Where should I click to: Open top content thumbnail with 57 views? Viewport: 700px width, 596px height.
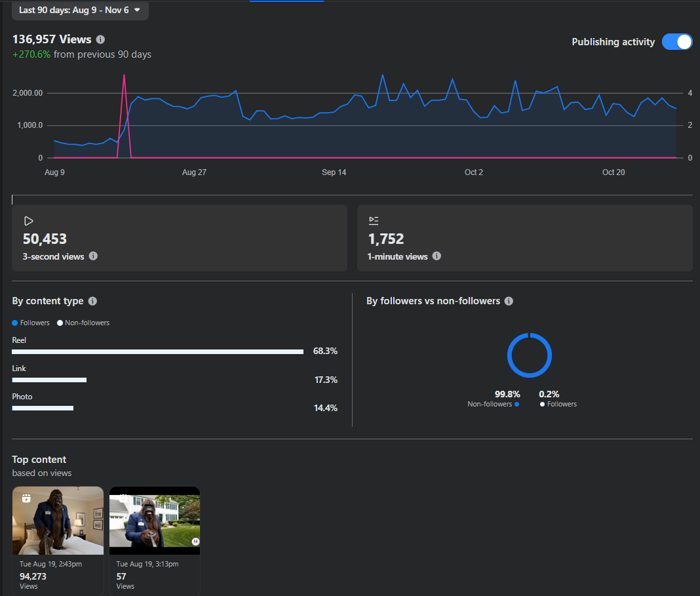coord(155,521)
